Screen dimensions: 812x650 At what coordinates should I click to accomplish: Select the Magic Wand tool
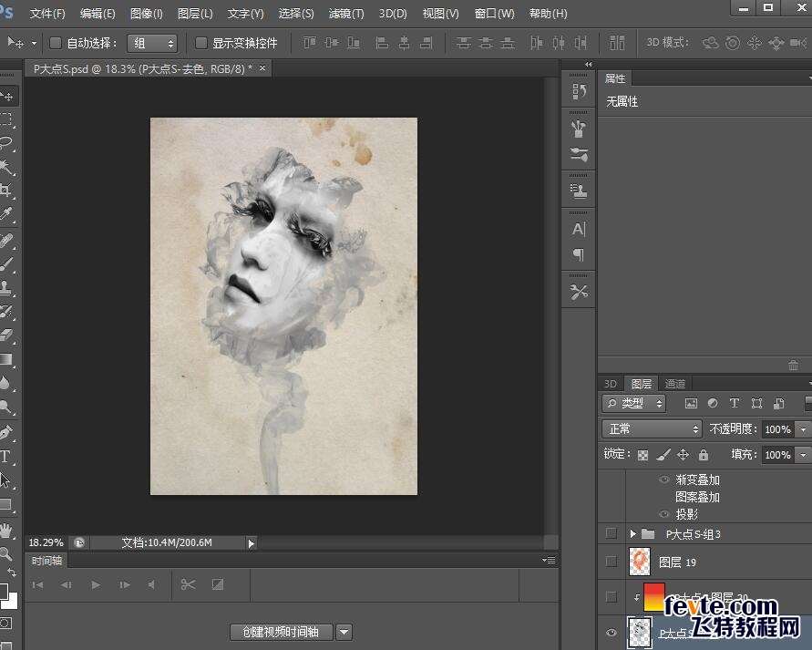(6, 166)
